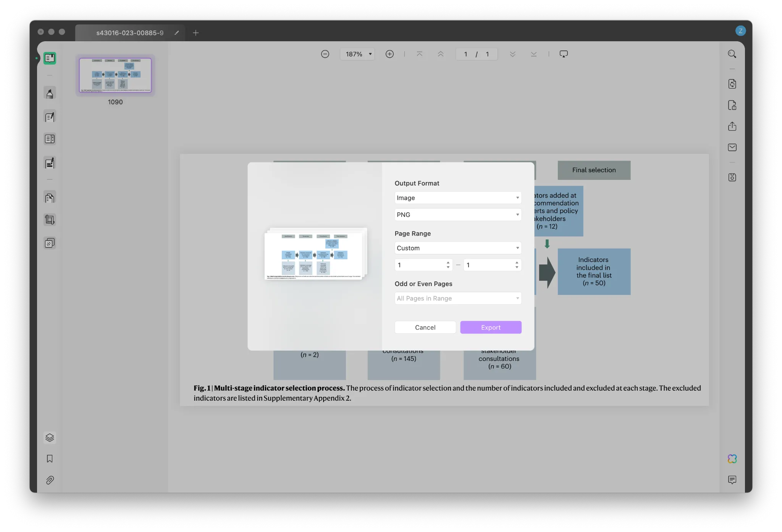The height and width of the screenshot is (532, 782).
Task: Expand the Odd or Even Pages dropdown
Action: click(x=457, y=298)
